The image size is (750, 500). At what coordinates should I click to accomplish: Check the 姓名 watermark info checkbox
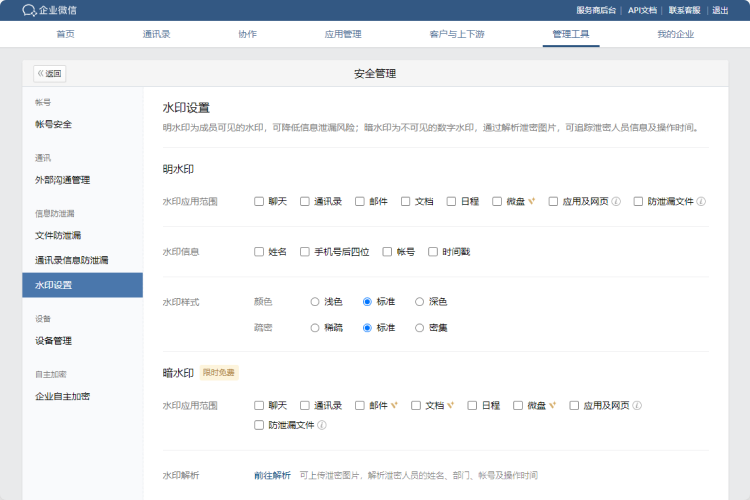259,252
